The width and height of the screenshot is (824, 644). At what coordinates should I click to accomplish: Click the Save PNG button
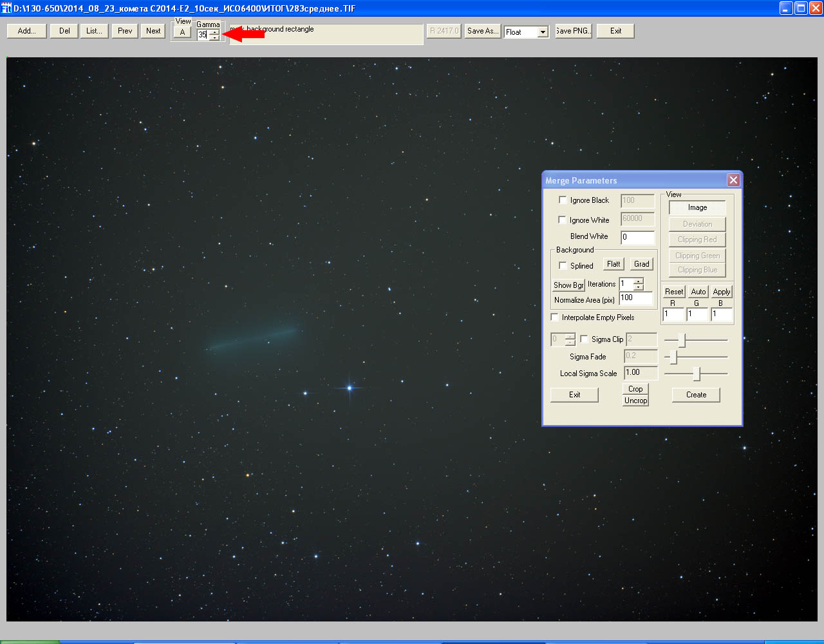click(x=572, y=31)
